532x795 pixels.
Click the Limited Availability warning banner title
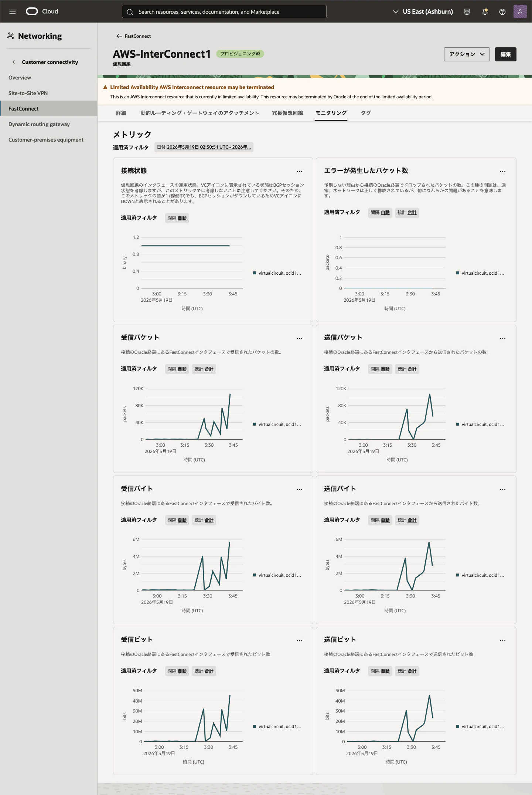click(192, 87)
